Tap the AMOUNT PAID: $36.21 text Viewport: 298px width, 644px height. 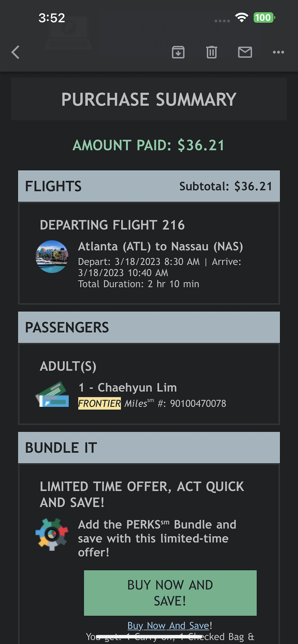click(x=149, y=145)
